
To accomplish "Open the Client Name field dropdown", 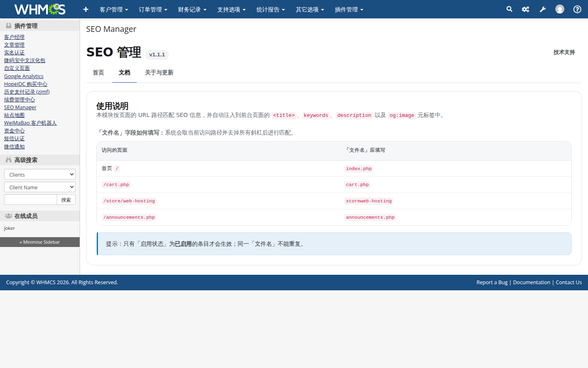I will [40, 187].
